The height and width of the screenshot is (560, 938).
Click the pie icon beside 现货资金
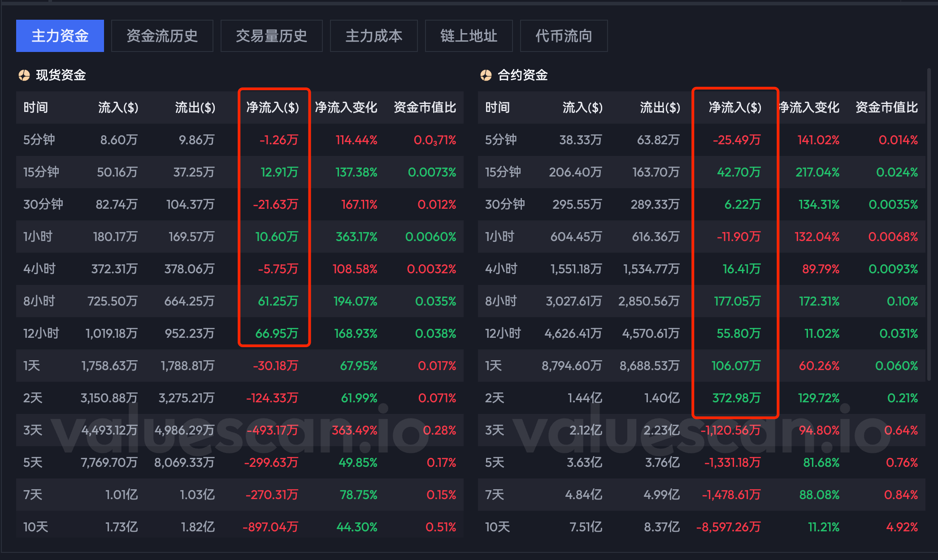tap(24, 75)
